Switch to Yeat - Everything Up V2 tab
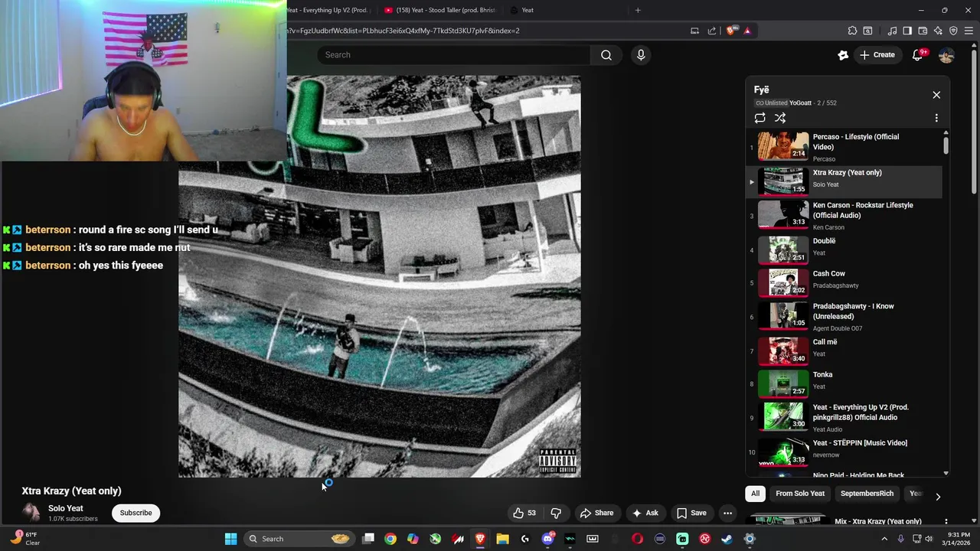The width and height of the screenshot is (980, 551). pos(329,10)
